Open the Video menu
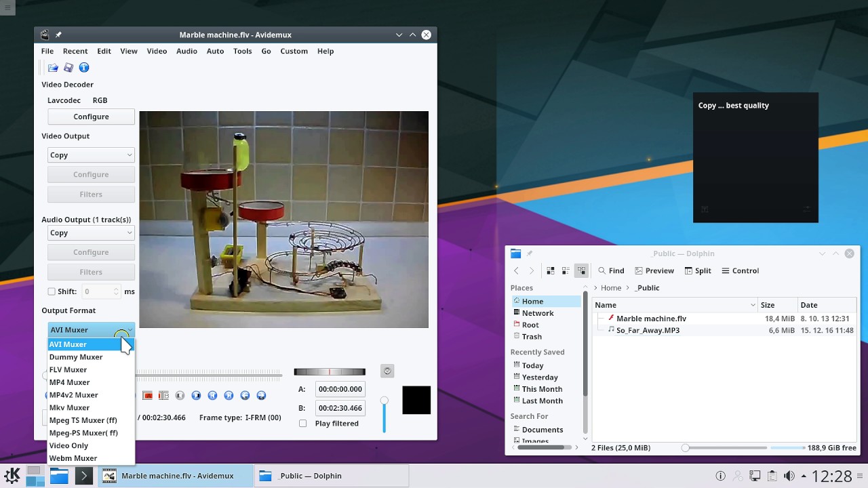 [x=157, y=52]
